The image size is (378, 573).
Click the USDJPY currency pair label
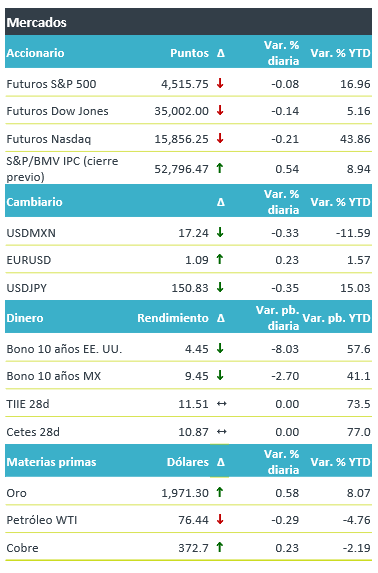(27, 288)
